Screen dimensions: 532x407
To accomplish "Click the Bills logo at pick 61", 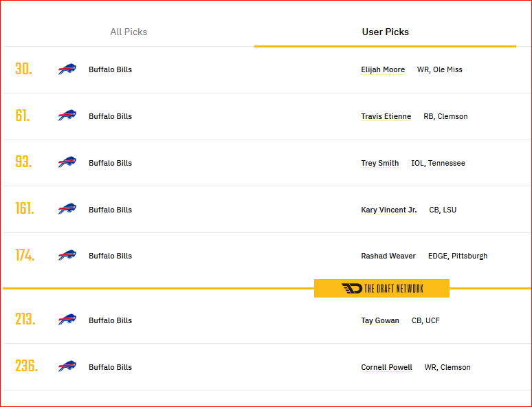I will (x=67, y=115).
